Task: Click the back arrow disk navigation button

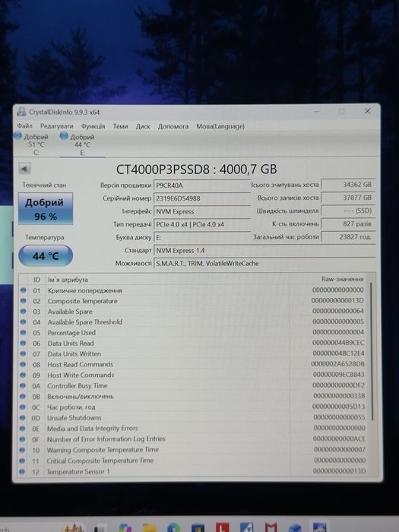Action: (24, 169)
